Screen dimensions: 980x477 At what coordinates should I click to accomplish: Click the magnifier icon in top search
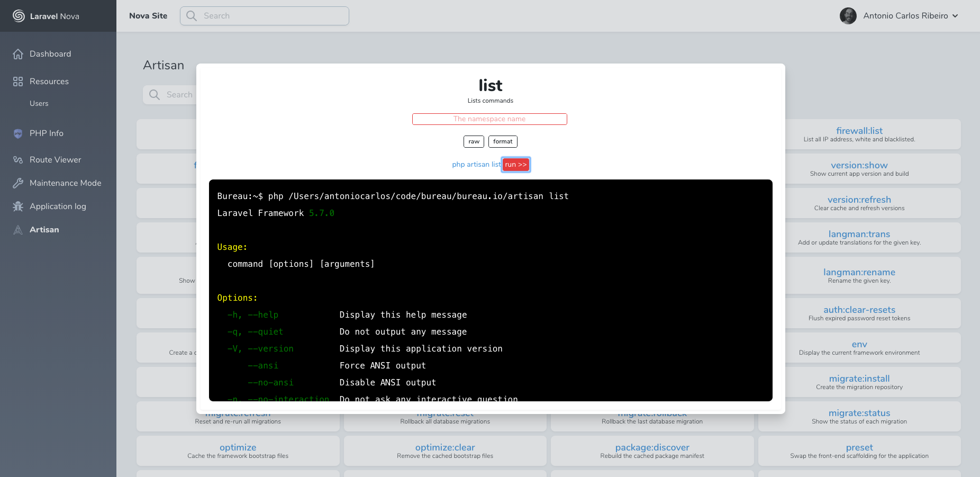192,16
